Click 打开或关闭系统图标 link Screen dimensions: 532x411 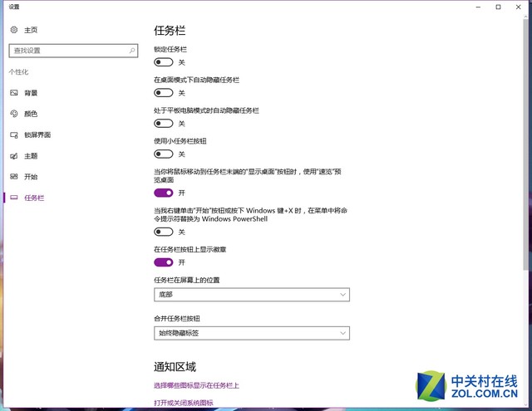[184, 403]
